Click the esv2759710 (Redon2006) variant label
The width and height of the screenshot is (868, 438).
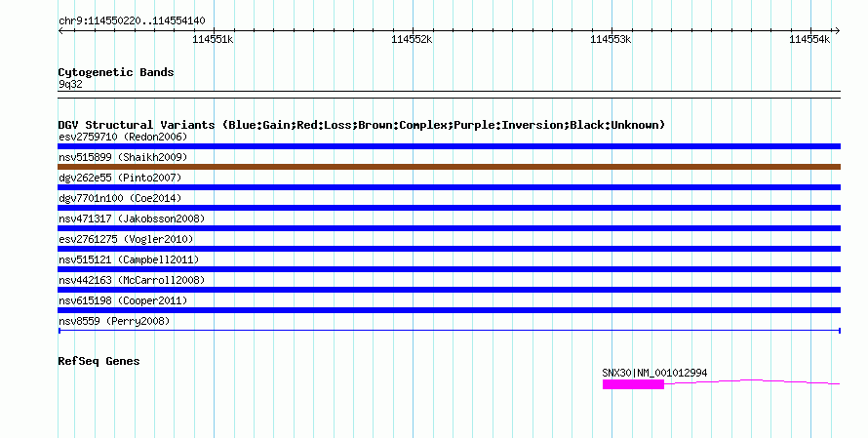tap(123, 137)
